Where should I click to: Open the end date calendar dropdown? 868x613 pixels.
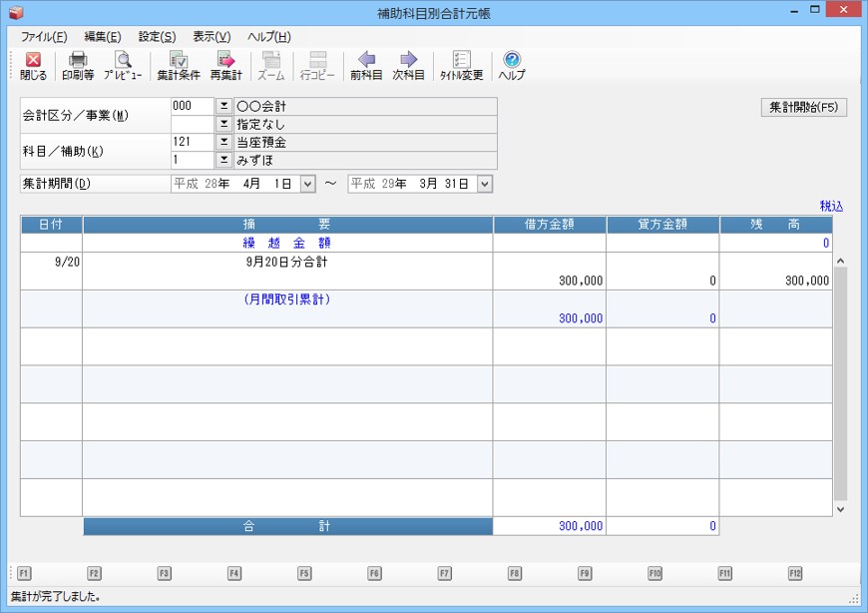coord(484,184)
